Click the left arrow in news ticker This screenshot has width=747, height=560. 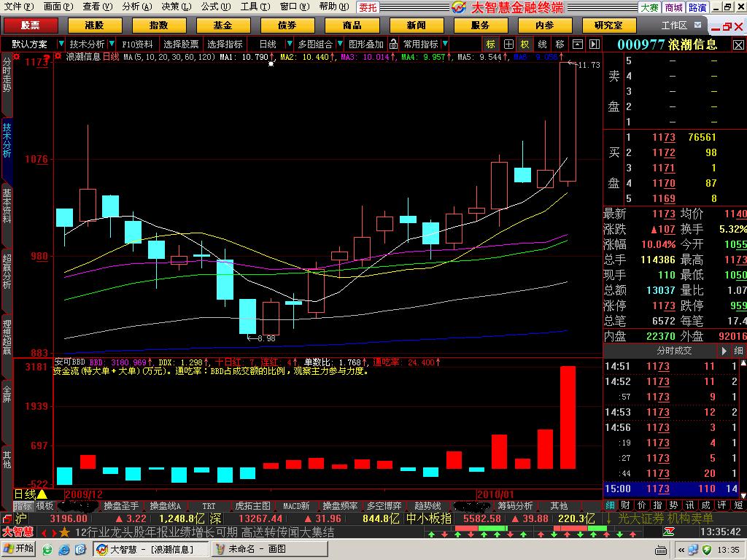44,533
